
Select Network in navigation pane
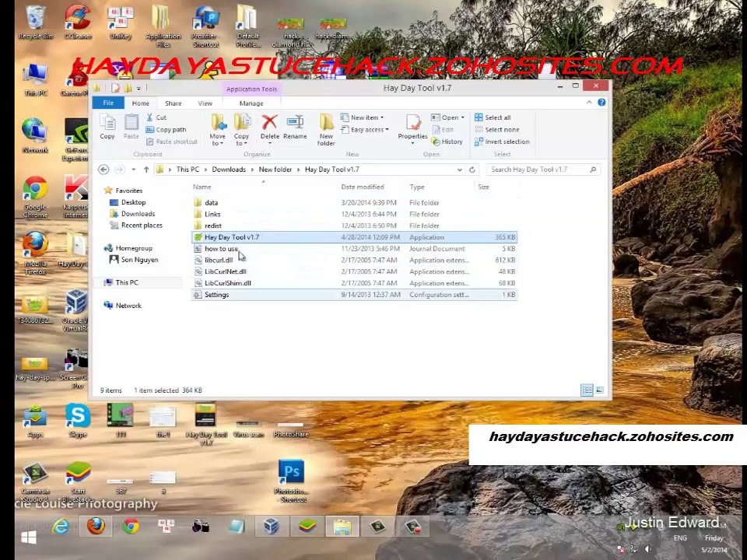point(123,305)
